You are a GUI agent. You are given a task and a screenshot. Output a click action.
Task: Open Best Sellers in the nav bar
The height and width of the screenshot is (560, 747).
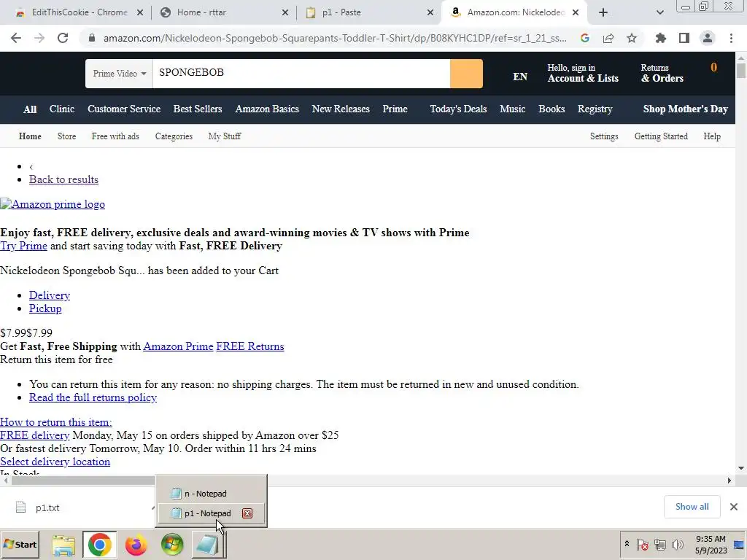(198, 109)
